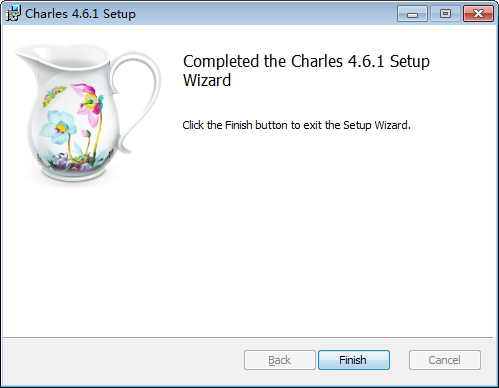Click the Finish button to exit setup
The image size is (499, 388).
(354, 360)
